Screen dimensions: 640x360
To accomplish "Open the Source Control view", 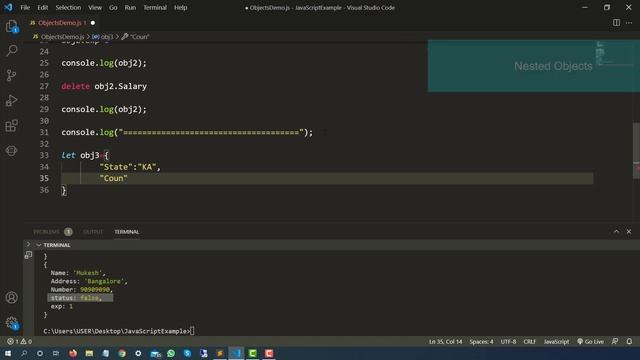I will tap(11, 75).
